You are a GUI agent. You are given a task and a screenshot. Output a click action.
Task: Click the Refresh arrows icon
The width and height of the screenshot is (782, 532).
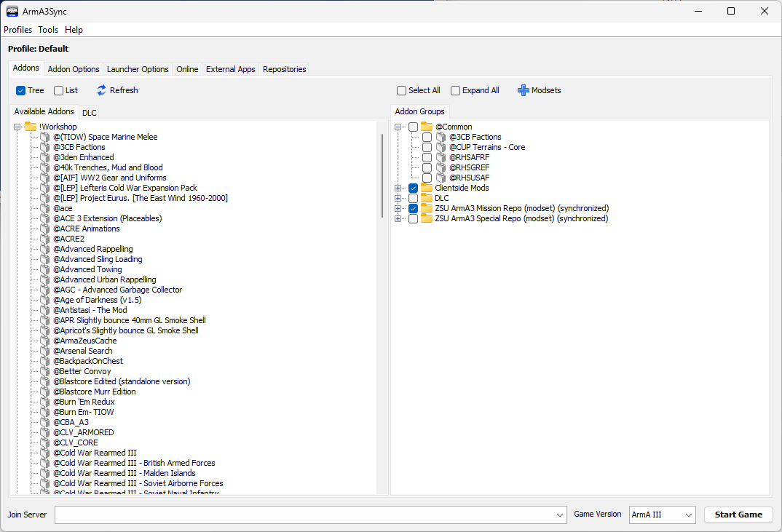(x=101, y=90)
